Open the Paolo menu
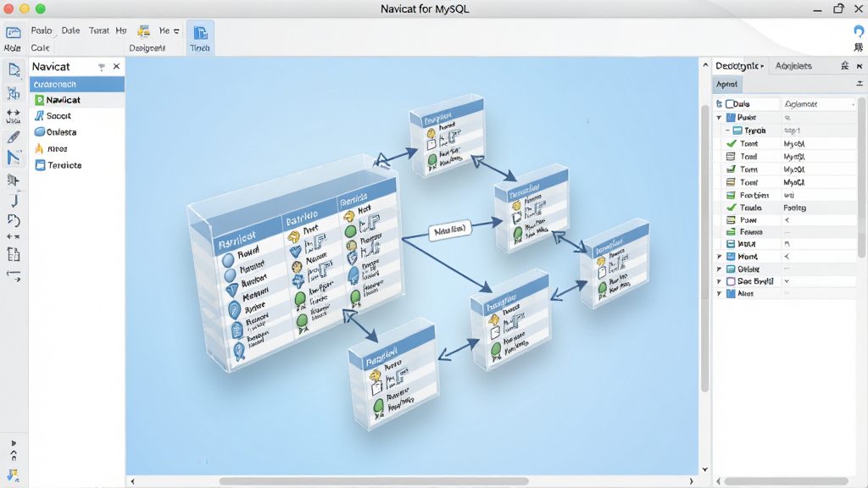Viewport: 868px width, 488px height. pyautogui.click(x=42, y=30)
